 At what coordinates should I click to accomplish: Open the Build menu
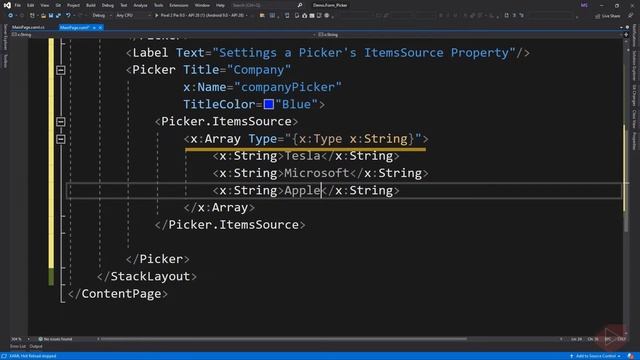tap(91, 5)
